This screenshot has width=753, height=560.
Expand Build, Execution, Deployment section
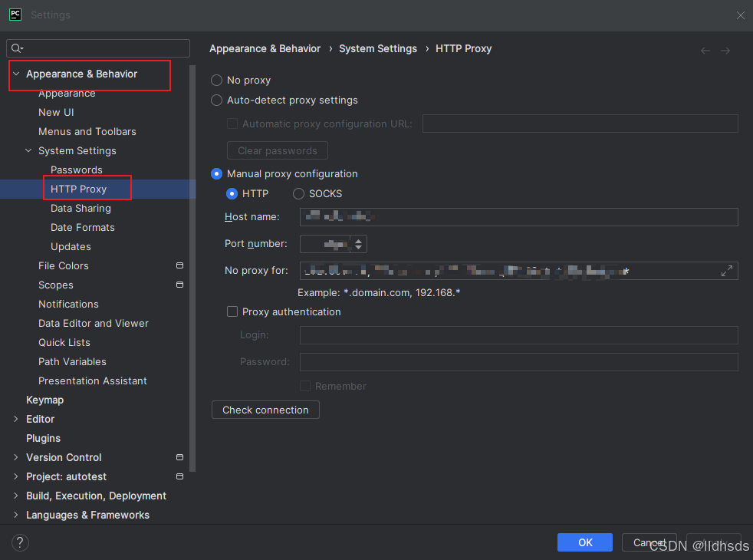(x=16, y=496)
